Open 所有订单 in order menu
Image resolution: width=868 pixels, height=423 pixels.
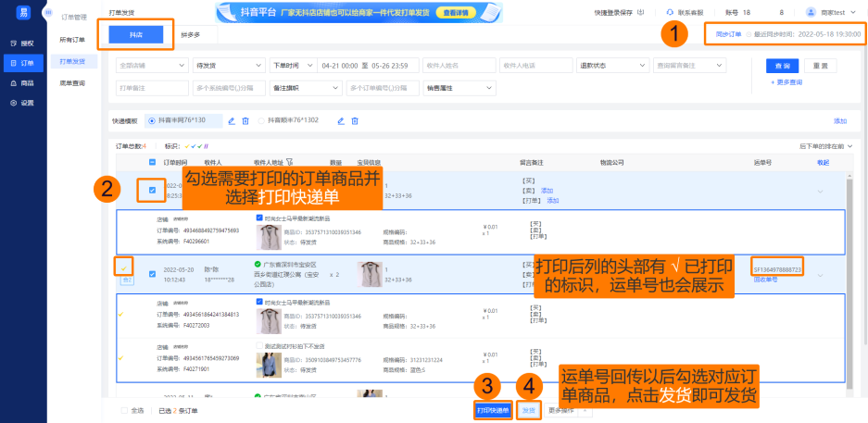click(72, 40)
